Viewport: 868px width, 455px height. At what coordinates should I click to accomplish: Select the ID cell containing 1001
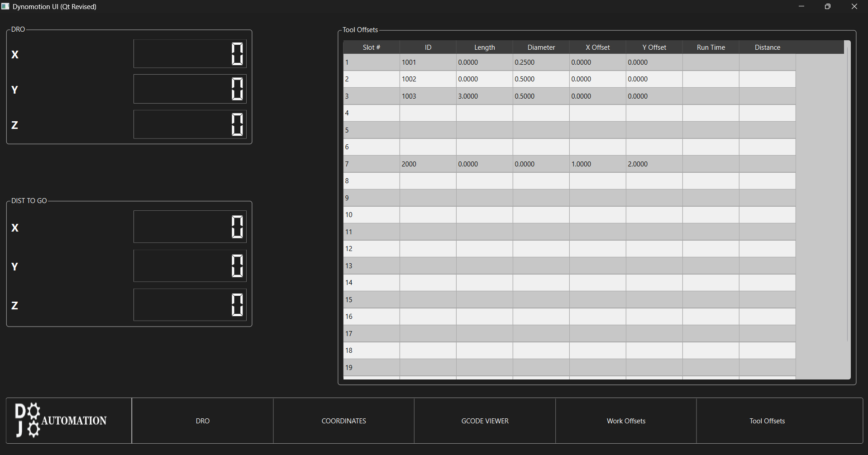(x=428, y=62)
